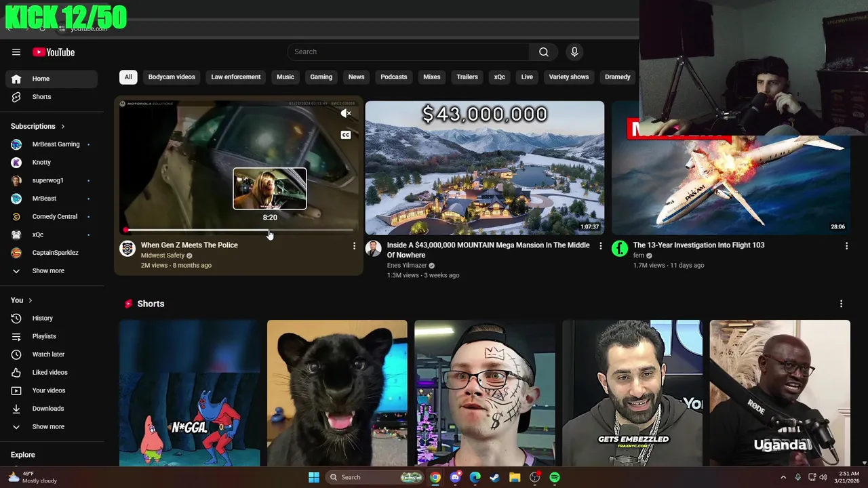
Task: Open History from sidebar
Action: point(52,319)
